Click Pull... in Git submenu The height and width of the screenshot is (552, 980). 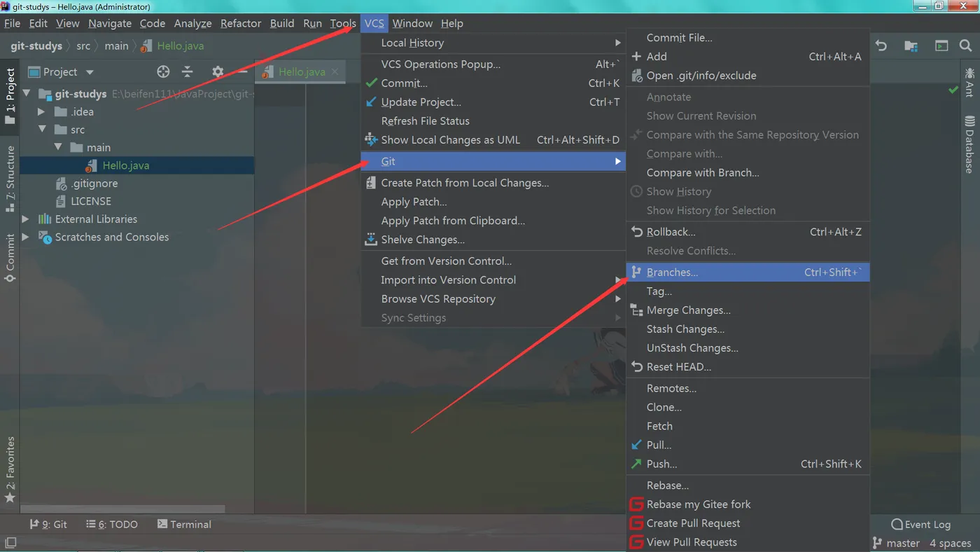(x=748, y=445)
